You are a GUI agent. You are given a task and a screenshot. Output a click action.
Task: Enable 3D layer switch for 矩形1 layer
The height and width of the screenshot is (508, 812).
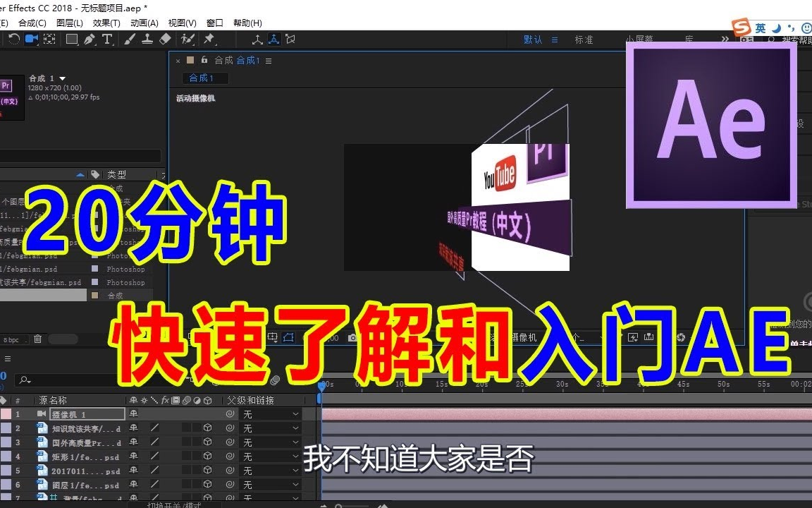tap(209, 456)
